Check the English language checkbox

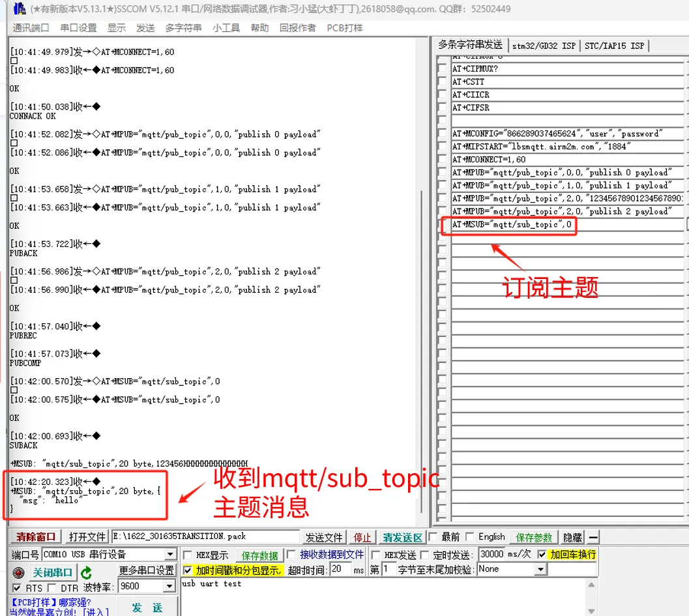tap(470, 536)
